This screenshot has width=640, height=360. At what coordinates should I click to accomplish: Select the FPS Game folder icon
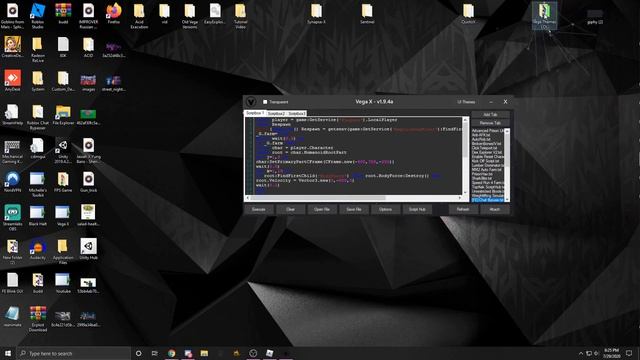(x=63, y=182)
